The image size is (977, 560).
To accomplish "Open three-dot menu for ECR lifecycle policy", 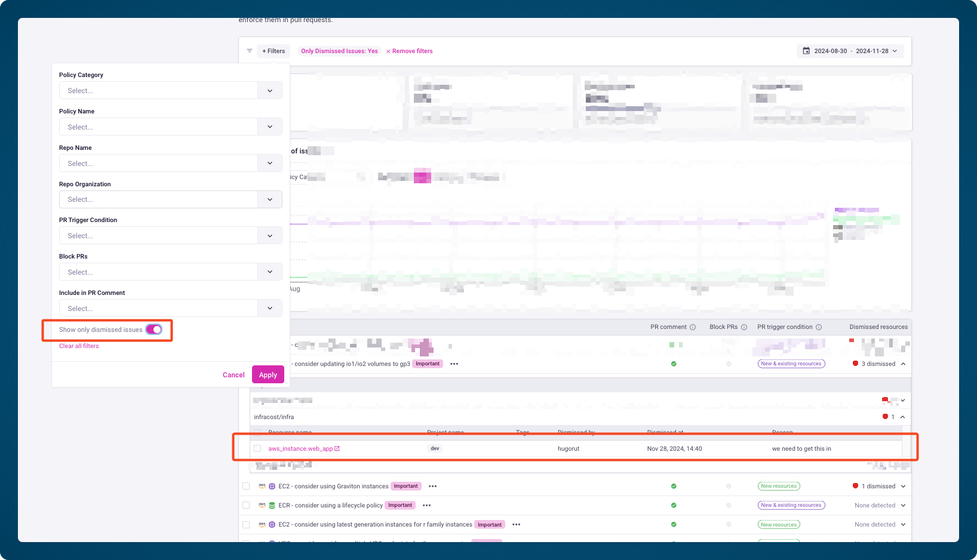I will point(426,505).
